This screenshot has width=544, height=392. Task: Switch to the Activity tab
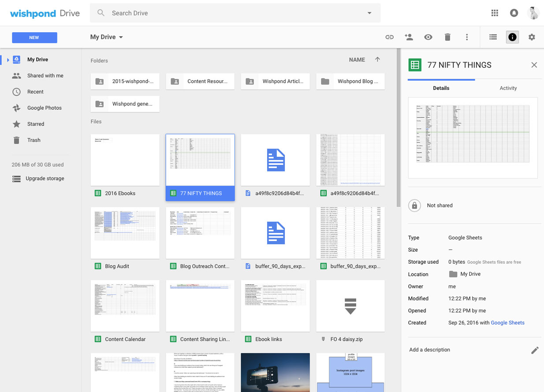coord(508,88)
